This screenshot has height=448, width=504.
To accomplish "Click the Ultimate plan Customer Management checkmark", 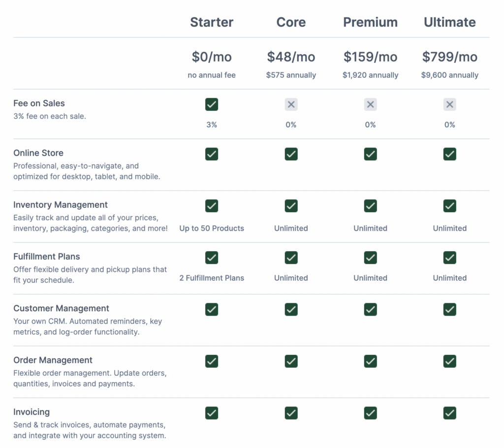I will pos(449,309).
